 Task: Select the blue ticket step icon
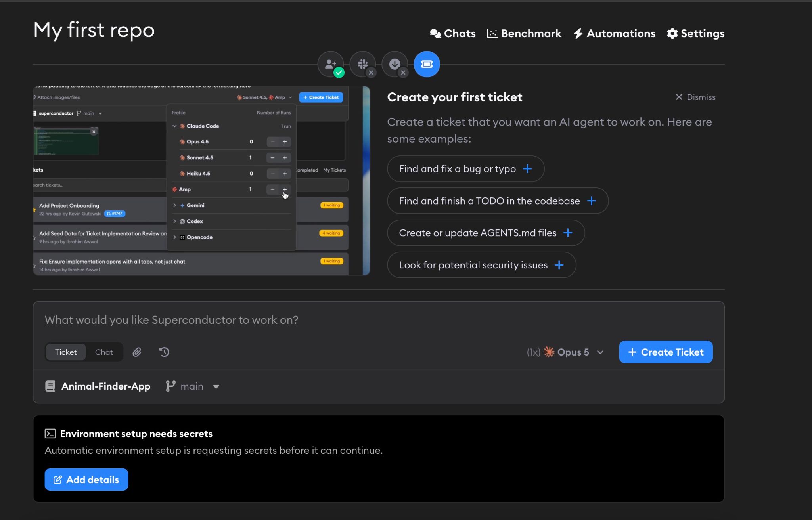[x=427, y=64]
